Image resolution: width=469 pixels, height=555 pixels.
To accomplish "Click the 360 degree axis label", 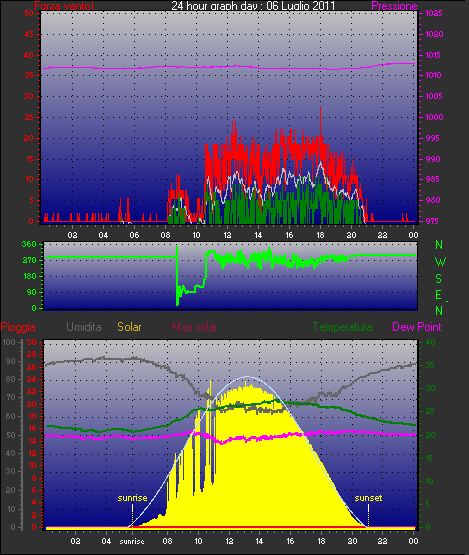I will pos(29,244).
